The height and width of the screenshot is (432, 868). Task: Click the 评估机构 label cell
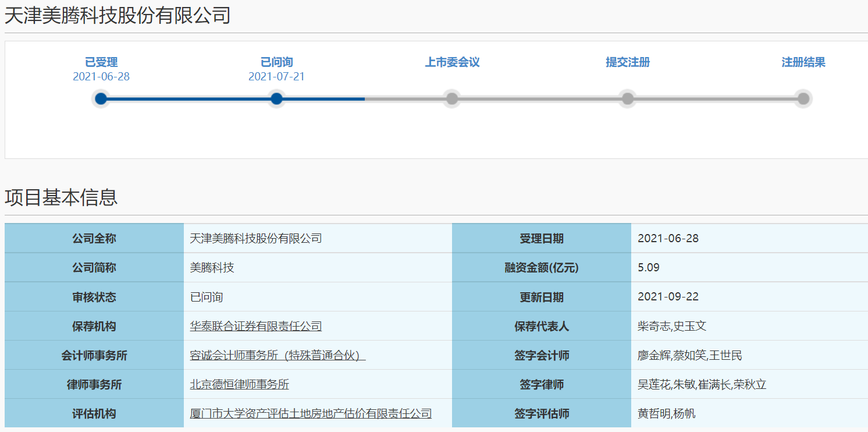tap(94, 413)
